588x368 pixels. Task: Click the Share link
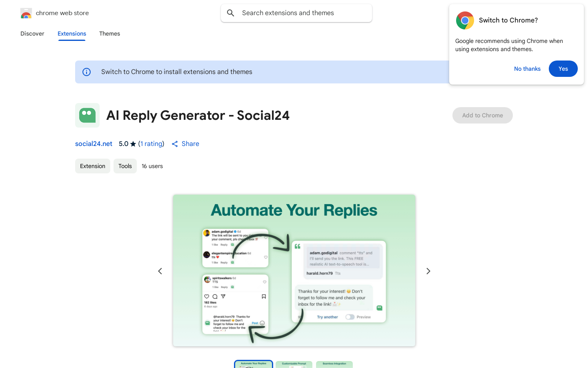pos(185,144)
